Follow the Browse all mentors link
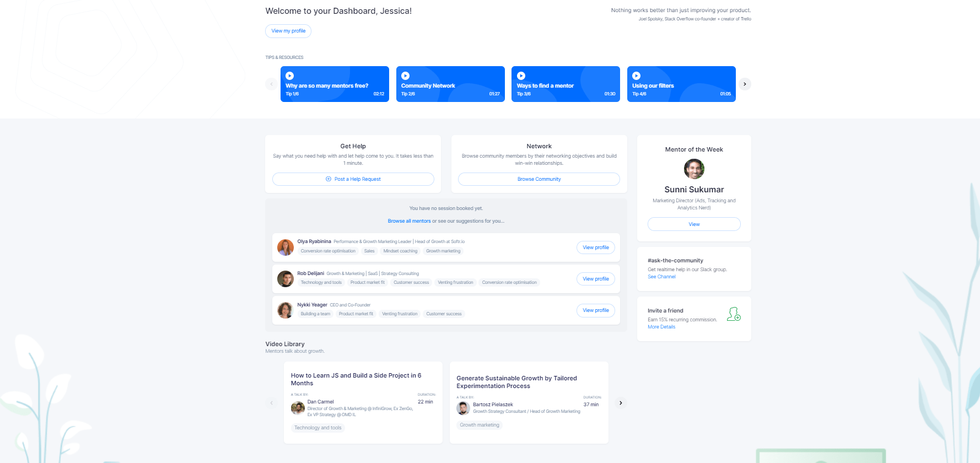980x463 pixels. (x=409, y=221)
